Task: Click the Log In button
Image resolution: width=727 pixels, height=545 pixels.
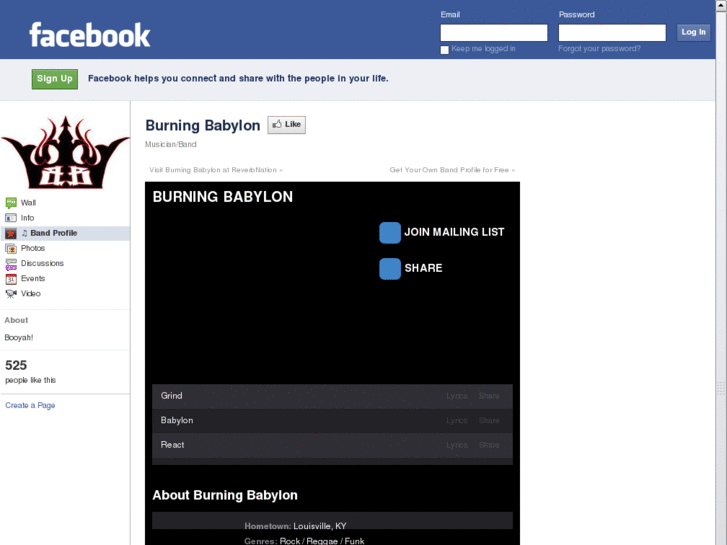Action: [x=693, y=32]
